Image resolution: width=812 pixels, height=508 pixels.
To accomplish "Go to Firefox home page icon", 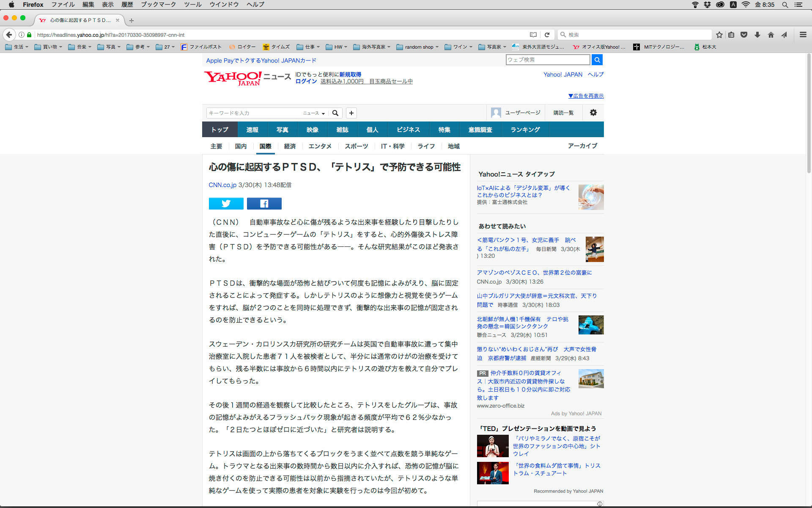I will point(771,35).
